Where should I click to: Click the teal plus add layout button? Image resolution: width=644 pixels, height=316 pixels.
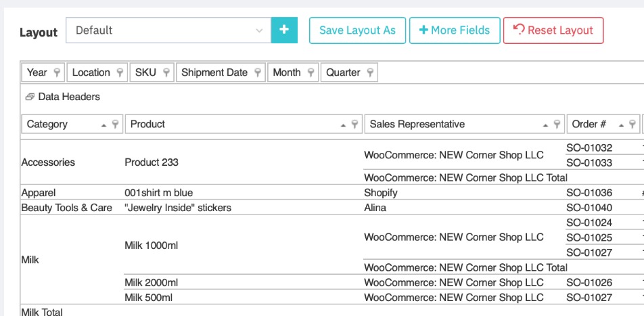coord(284,30)
